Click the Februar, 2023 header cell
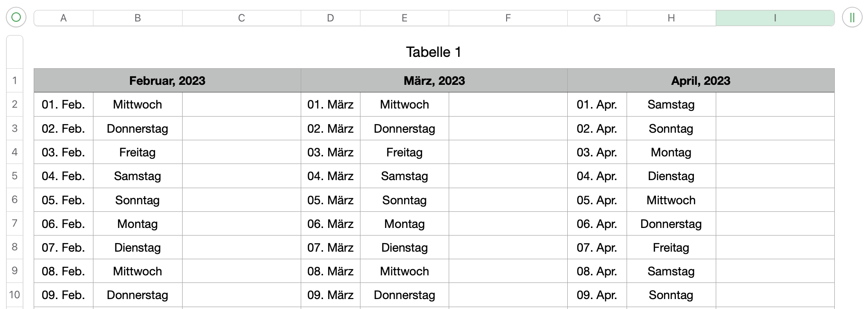 (167, 81)
